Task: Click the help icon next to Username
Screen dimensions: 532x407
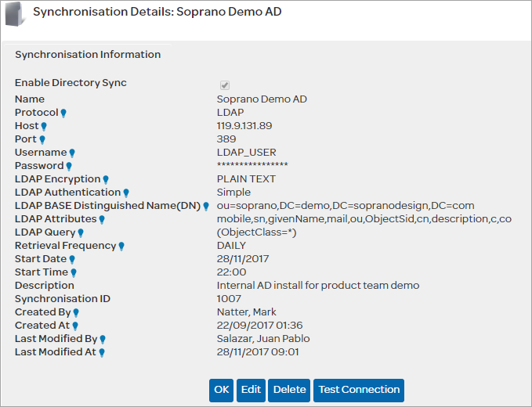Action: point(72,153)
